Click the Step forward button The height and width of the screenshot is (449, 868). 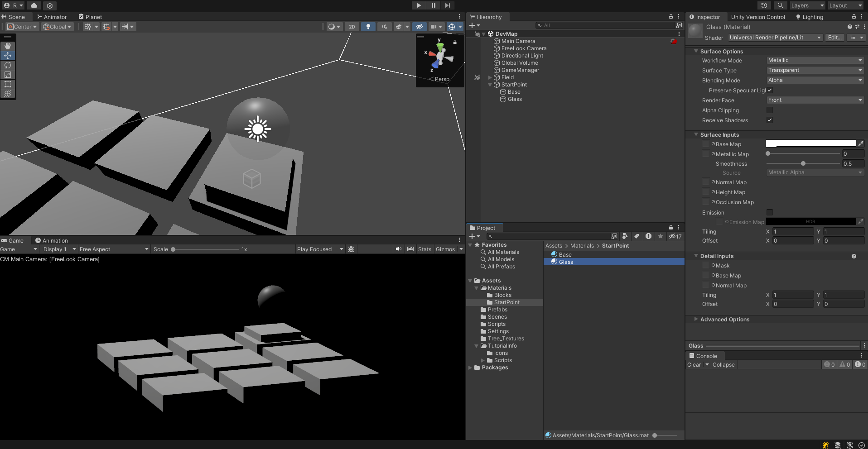pos(448,5)
